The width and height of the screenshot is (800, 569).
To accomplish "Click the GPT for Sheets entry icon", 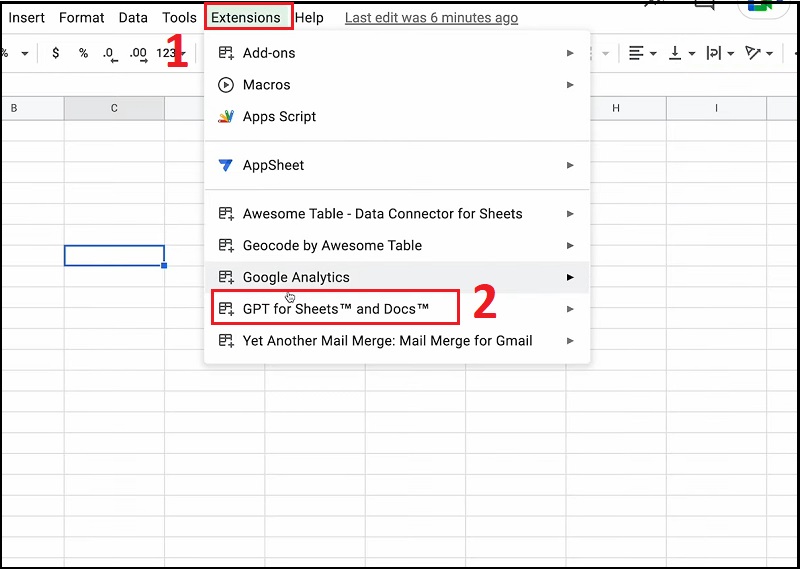I will pos(226,309).
